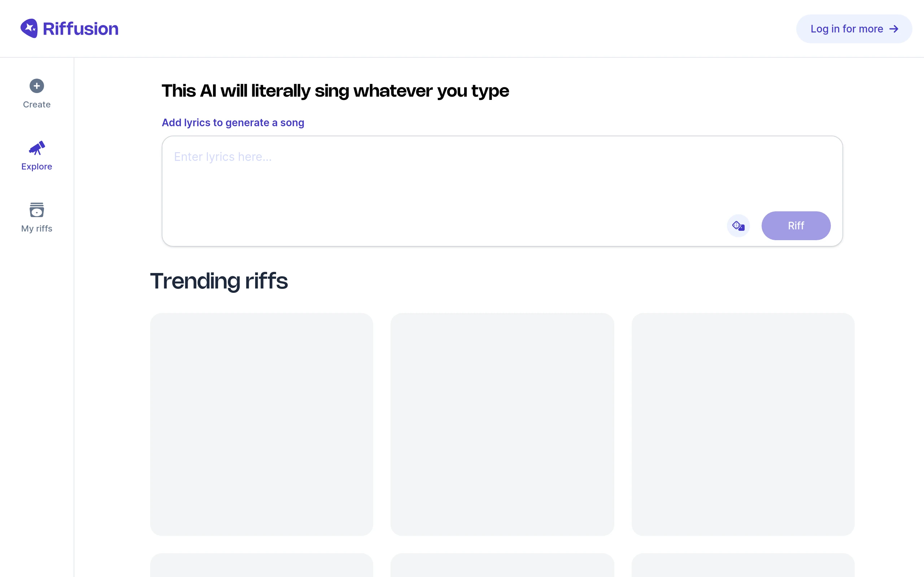Image resolution: width=924 pixels, height=577 pixels.
Task: Select the Create plus icon in sidebar
Action: (36, 85)
